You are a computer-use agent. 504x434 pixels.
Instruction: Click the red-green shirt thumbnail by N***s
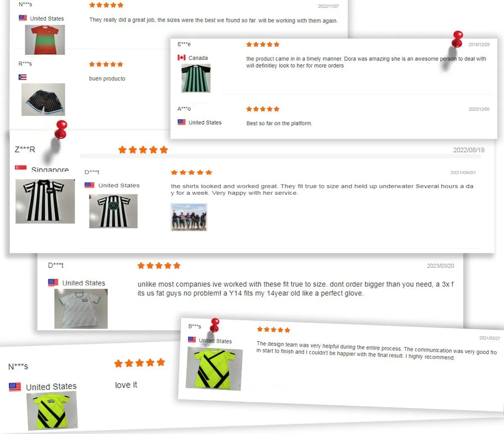pyautogui.click(x=45, y=39)
